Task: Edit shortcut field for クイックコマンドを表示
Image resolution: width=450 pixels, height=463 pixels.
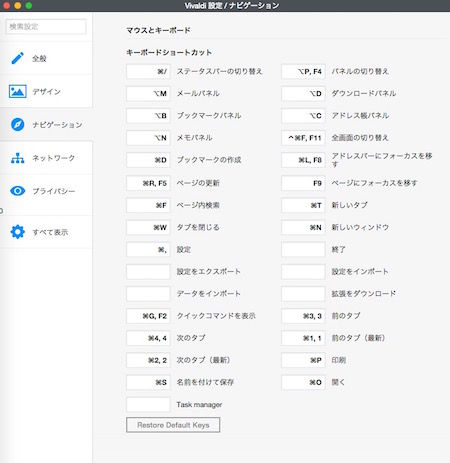Action: pos(148,316)
